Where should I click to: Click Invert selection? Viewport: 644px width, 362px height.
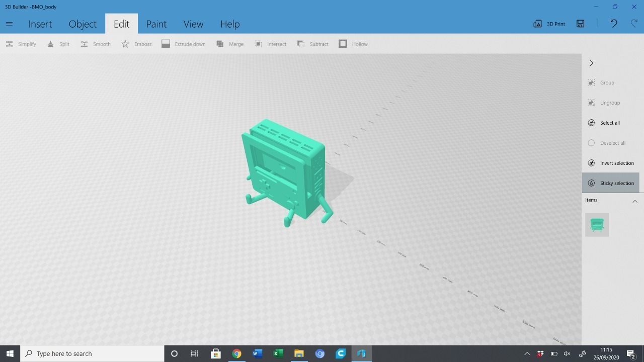(x=611, y=163)
